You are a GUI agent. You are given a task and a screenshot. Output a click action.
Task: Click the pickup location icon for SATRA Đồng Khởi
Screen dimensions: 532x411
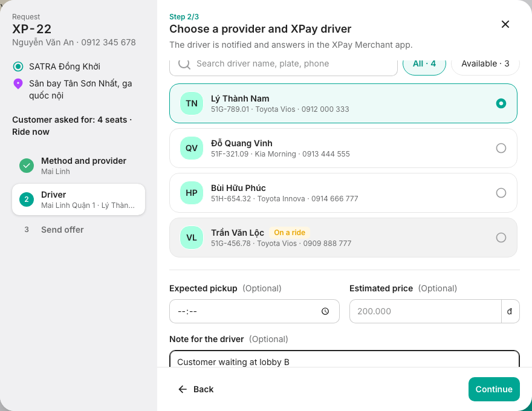18,66
